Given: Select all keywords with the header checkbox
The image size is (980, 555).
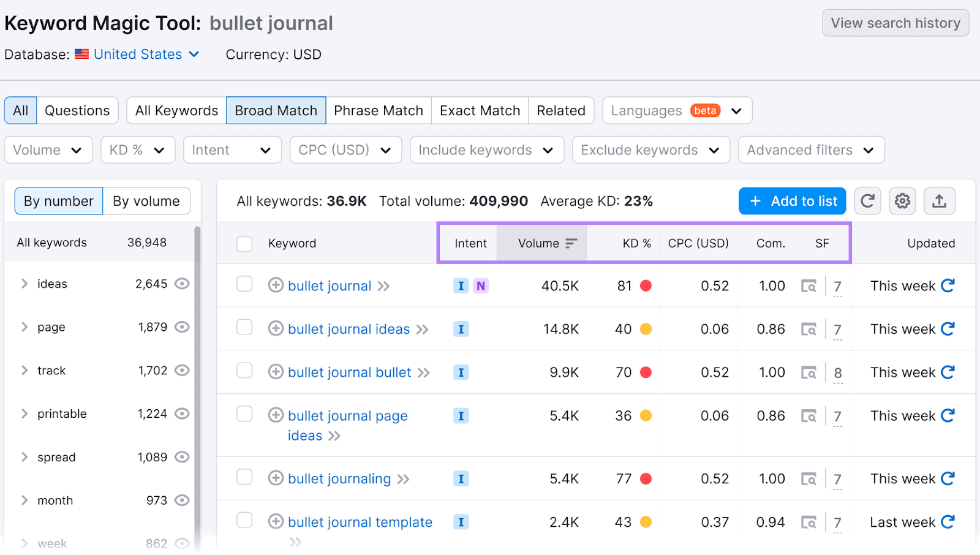Looking at the screenshot, I should 244,243.
